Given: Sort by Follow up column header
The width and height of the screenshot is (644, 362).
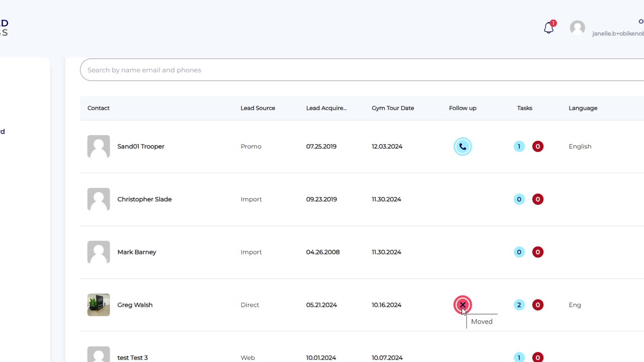Looking at the screenshot, I should (x=463, y=108).
